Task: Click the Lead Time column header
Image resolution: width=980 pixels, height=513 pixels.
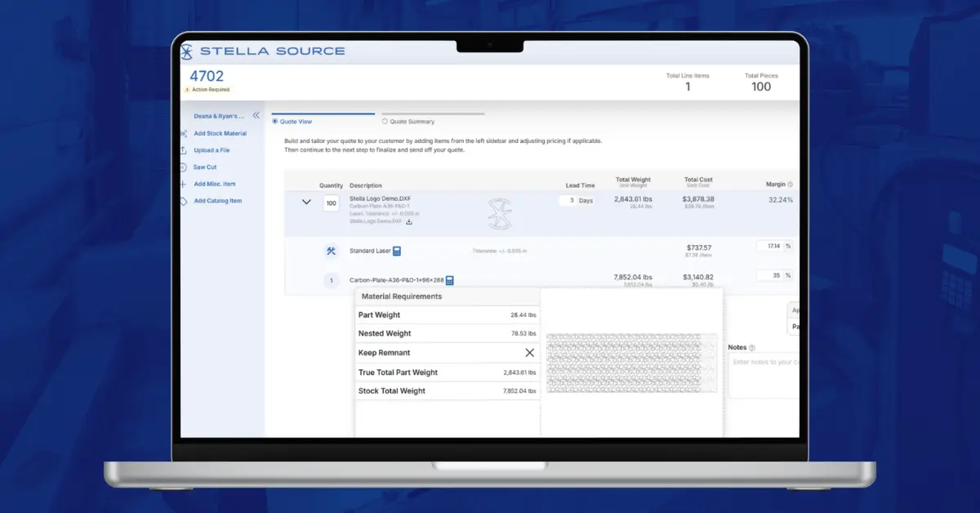Action: [x=580, y=185]
